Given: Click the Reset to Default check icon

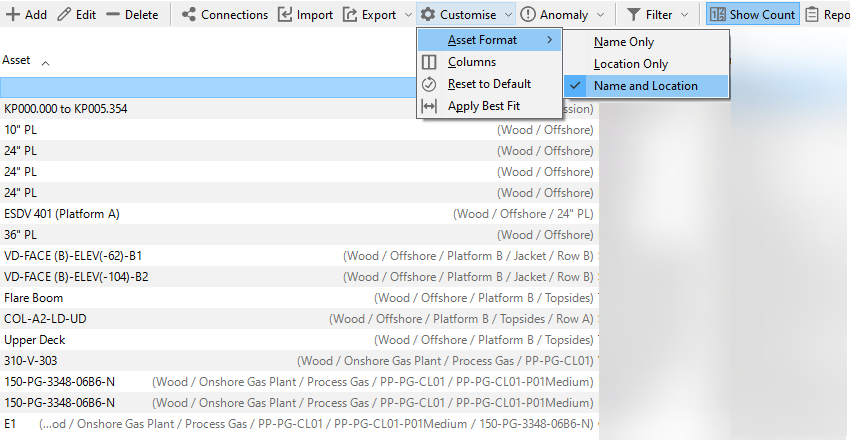Looking at the screenshot, I should (429, 84).
